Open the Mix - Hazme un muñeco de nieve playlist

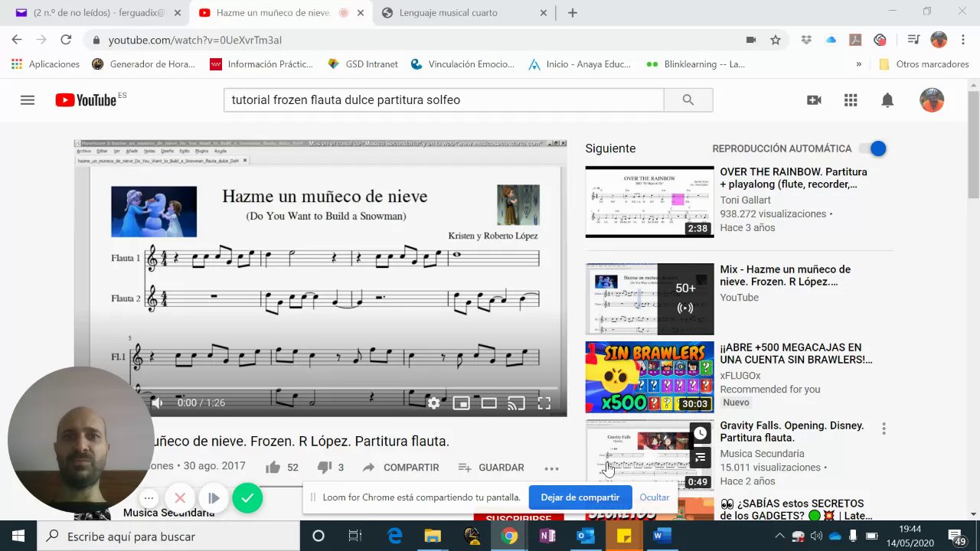786,275
